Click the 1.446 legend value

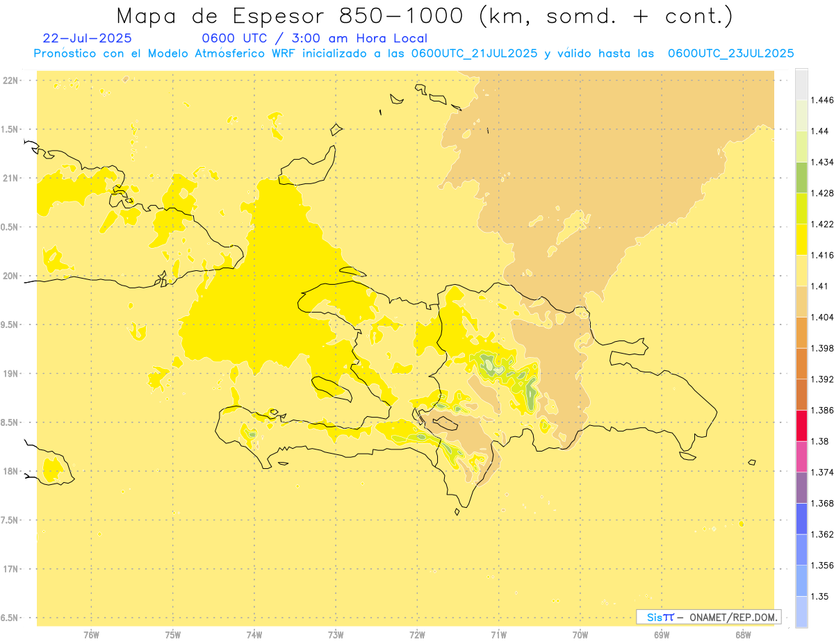[823, 100]
